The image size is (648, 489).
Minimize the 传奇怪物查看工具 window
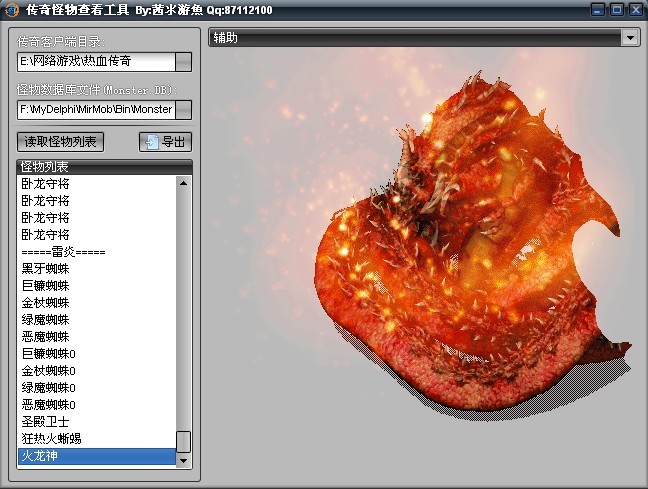(x=597, y=10)
